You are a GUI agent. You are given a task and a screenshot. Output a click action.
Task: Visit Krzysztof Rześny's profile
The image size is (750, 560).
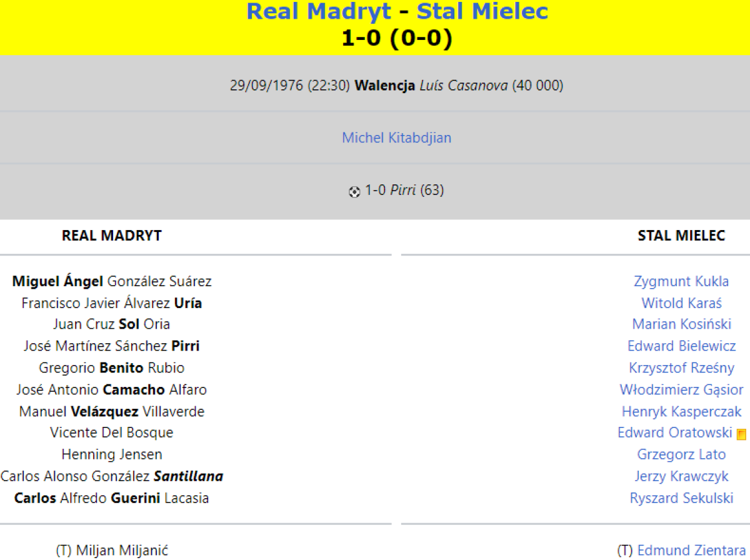681,368
